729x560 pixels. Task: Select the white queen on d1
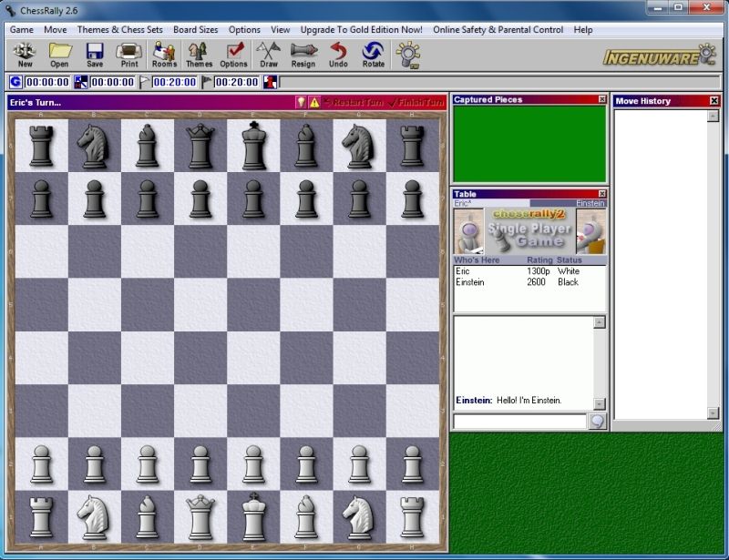click(200, 517)
